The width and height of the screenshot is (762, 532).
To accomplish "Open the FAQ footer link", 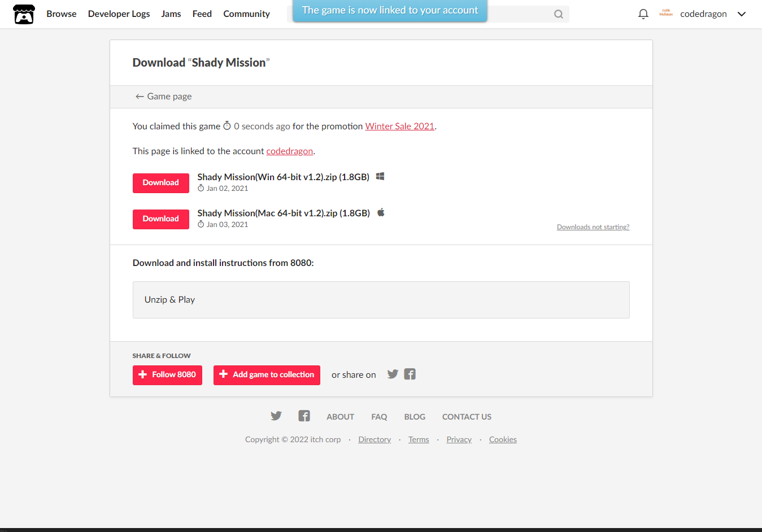I will point(379,417).
